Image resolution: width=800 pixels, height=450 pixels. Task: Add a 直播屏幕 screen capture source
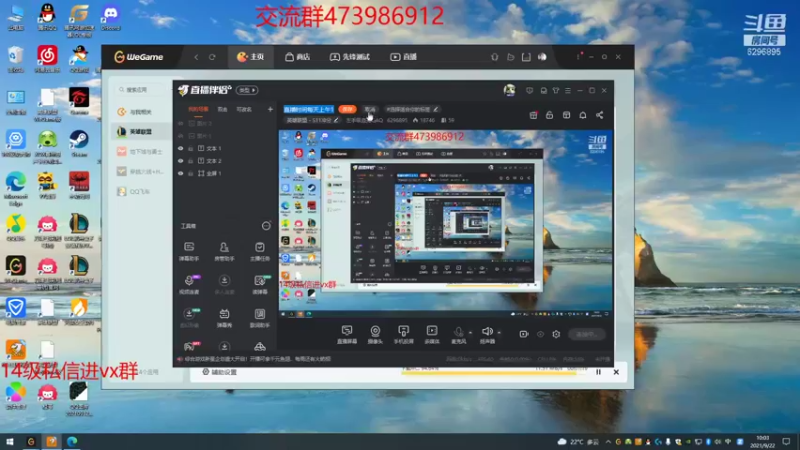(x=347, y=334)
